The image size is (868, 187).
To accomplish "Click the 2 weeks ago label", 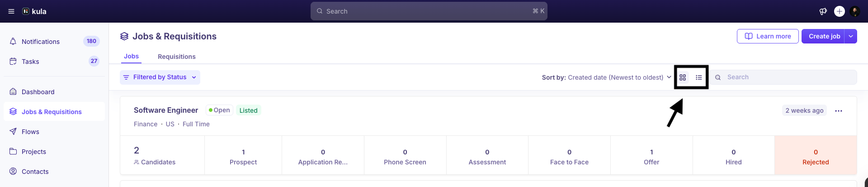I will click(x=804, y=110).
